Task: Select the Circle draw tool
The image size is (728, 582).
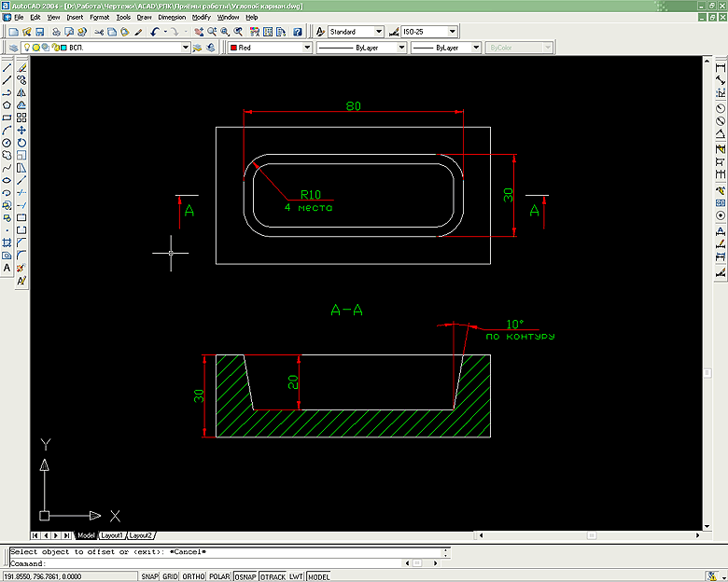Action: coord(7,143)
